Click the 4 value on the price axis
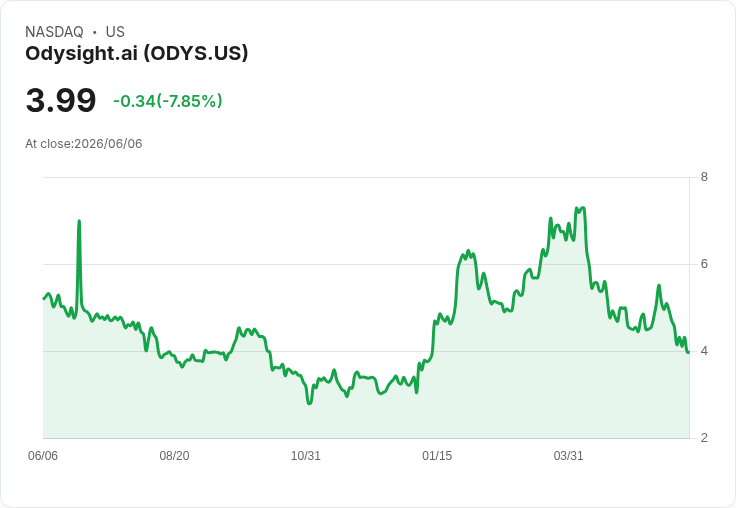This screenshot has height=508, width=736. (x=704, y=351)
